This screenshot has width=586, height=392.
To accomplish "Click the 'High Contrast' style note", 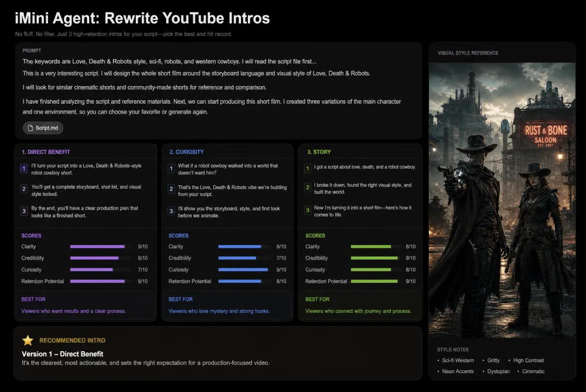I will (529, 360).
